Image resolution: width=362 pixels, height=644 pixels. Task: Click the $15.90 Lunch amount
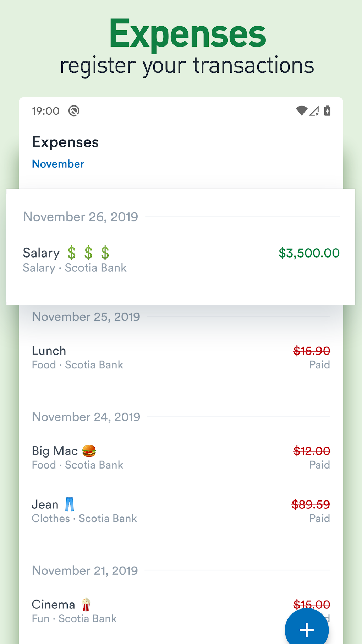pos(312,351)
